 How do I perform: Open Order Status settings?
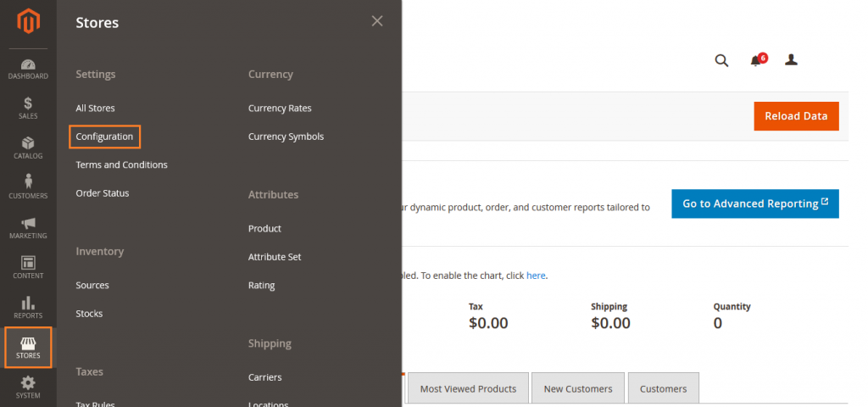[103, 192]
